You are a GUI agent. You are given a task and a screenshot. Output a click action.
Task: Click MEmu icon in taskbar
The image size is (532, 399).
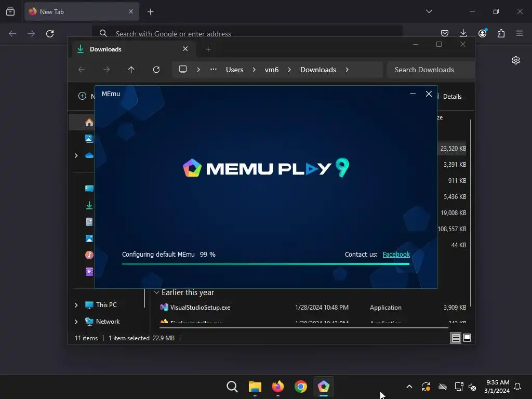point(323,387)
